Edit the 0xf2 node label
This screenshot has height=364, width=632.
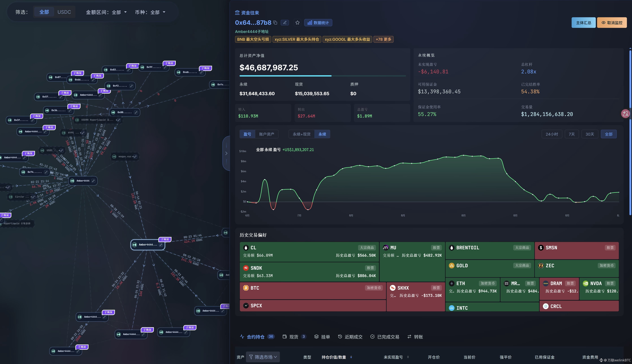point(131,86)
